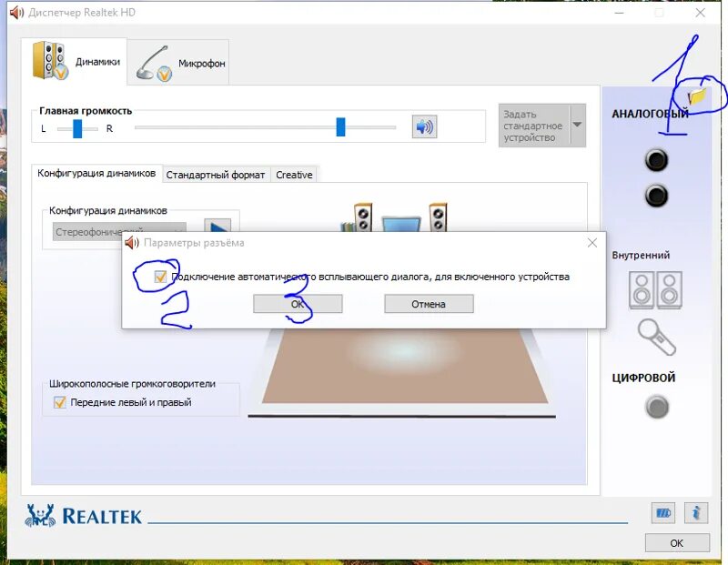The width and height of the screenshot is (728, 565).
Task: Open the Конфигурация динамиков tab
Action: (x=96, y=173)
